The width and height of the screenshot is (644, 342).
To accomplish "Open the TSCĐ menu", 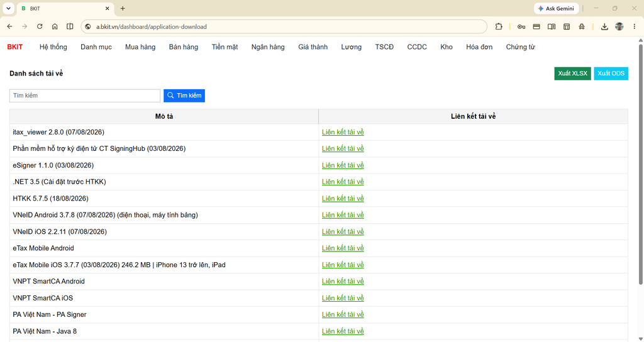I will pyautogui.click(x=384, y=47).
